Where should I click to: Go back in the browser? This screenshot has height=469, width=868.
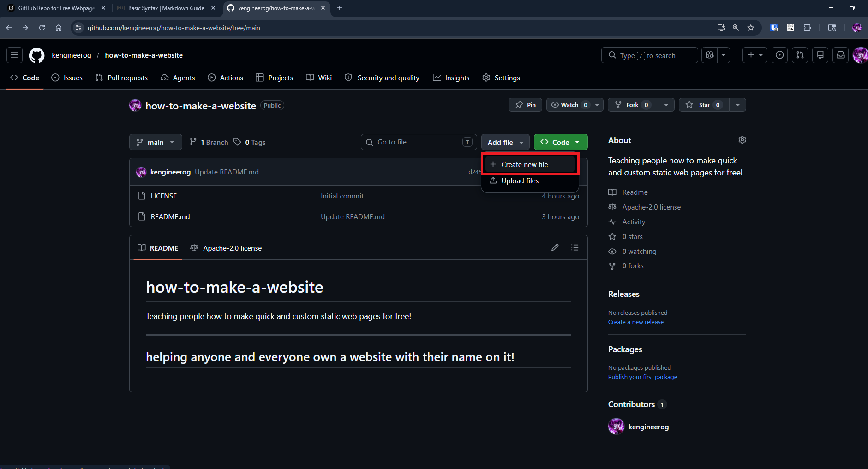[x=9, y=28]
